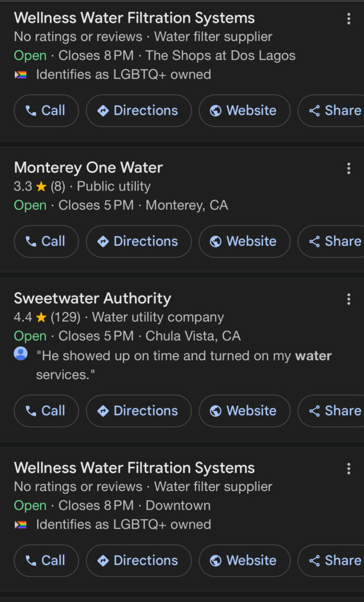Click the LGBTQ+ pride flag icon, Dos Lagos listing

[x=21, y=75]
